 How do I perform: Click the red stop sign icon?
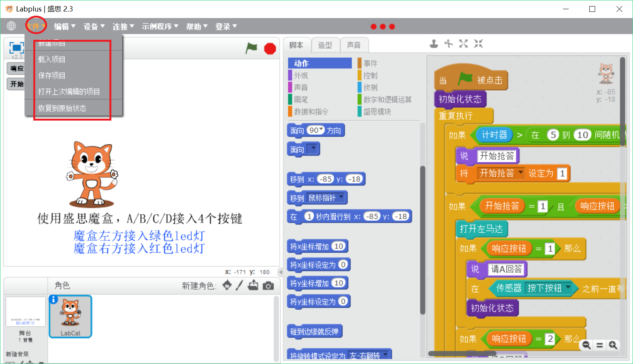pos(270,49)
